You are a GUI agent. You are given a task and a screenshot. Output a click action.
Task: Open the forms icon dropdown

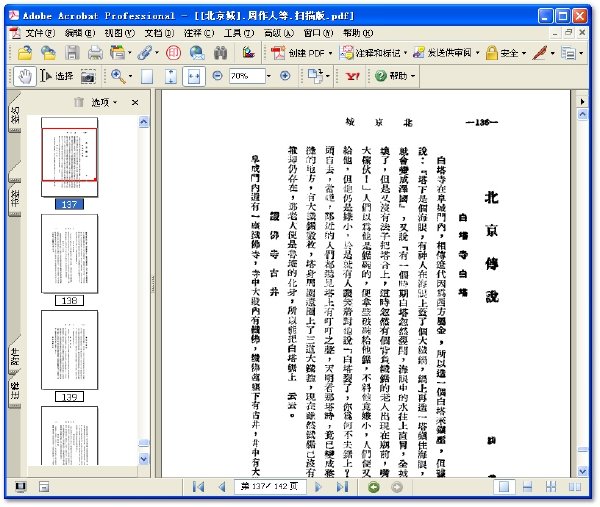pos(581,53)
